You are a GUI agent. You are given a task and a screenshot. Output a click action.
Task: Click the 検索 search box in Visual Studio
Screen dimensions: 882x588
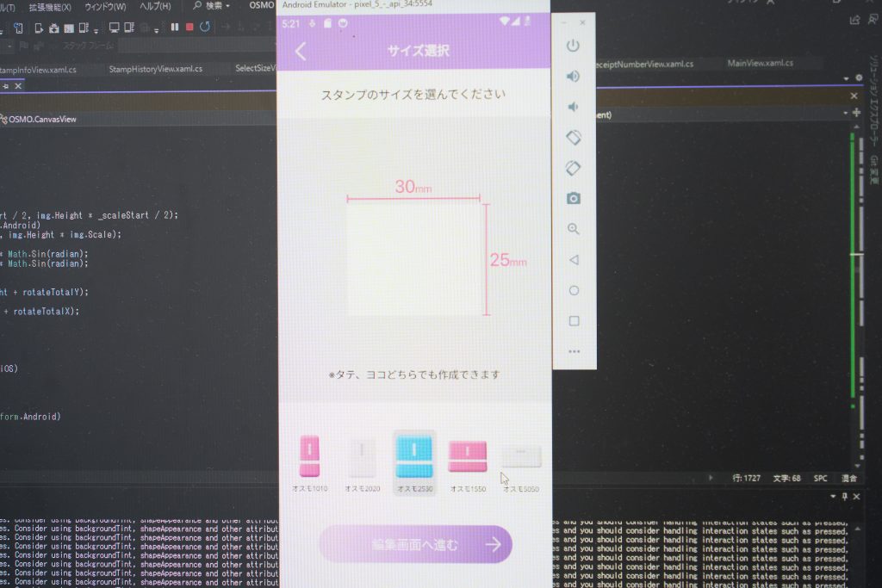tap(212, 6)
